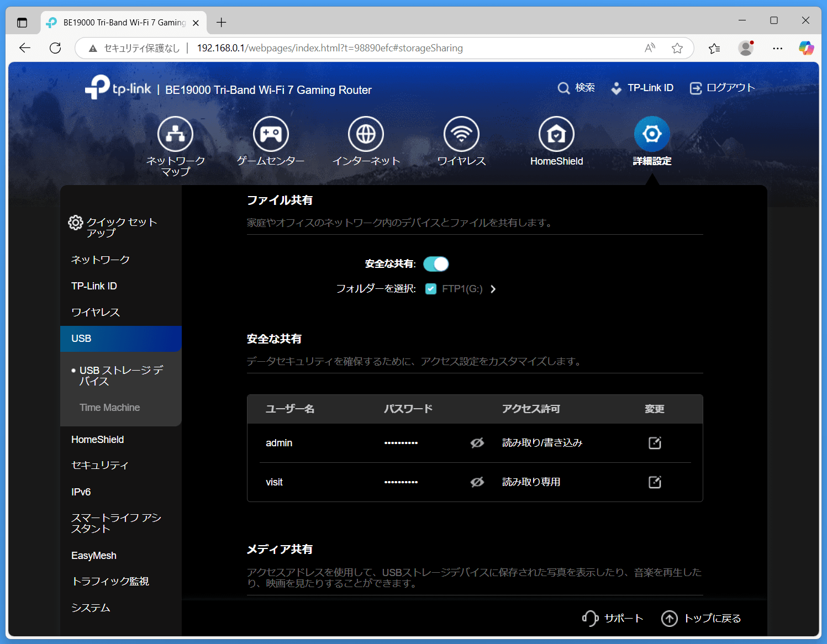Edit the admin user row
Screen dimensions: 827x644
(655, 443)
